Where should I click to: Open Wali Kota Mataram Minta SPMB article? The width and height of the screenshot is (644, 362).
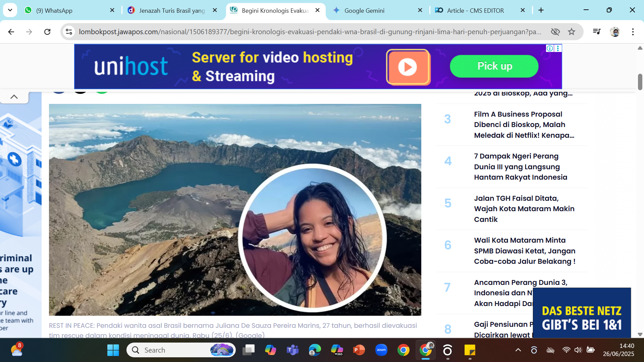coord(525,251)
